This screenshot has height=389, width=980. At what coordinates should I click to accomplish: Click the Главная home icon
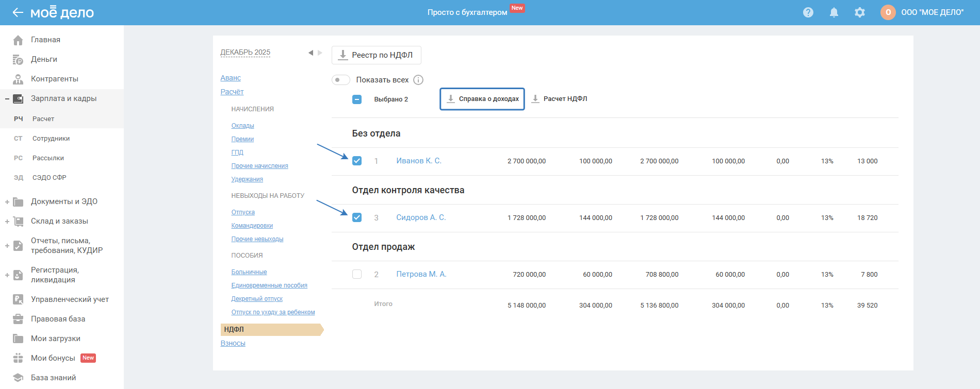[x=18, y=40]
